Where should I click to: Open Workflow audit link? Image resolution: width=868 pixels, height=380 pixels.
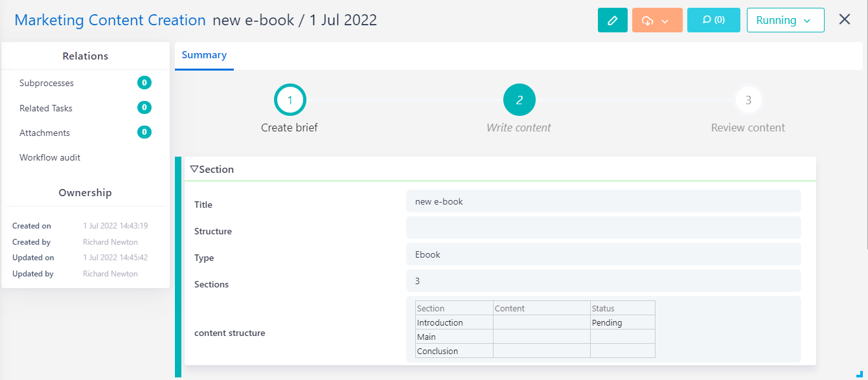(50, 157)
